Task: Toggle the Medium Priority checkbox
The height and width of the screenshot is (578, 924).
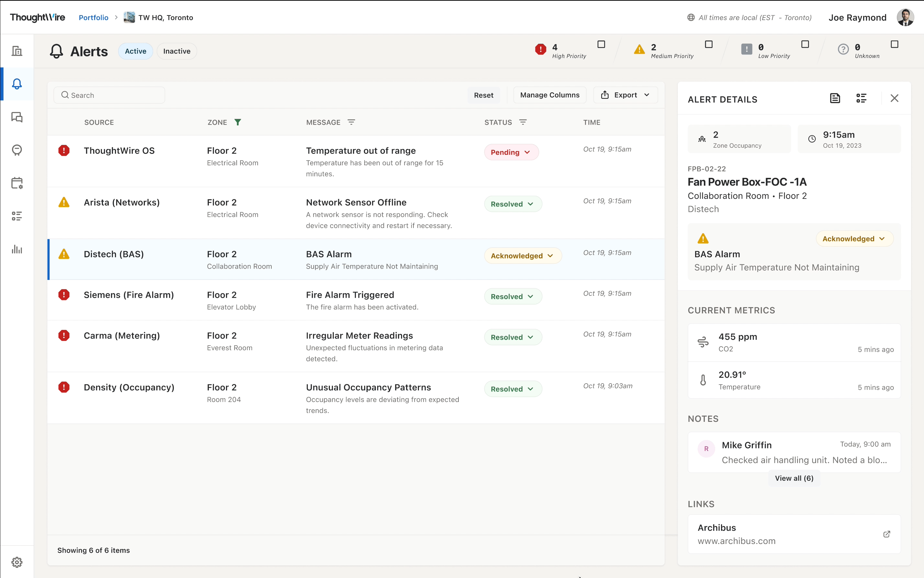Action: 709,44
